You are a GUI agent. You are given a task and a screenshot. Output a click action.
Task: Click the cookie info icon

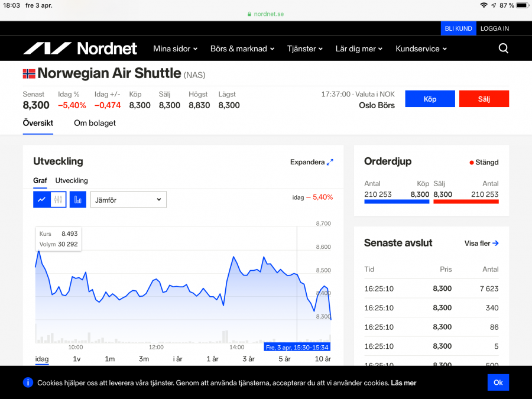coord(28,382)
